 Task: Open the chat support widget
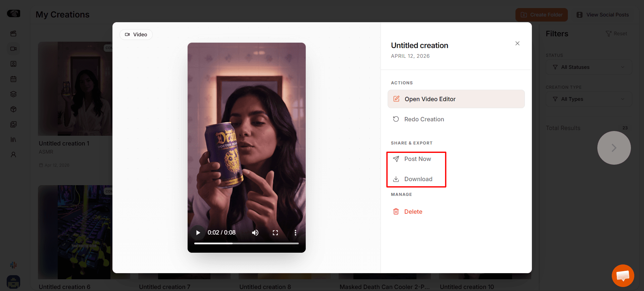(x=623, y=276)
